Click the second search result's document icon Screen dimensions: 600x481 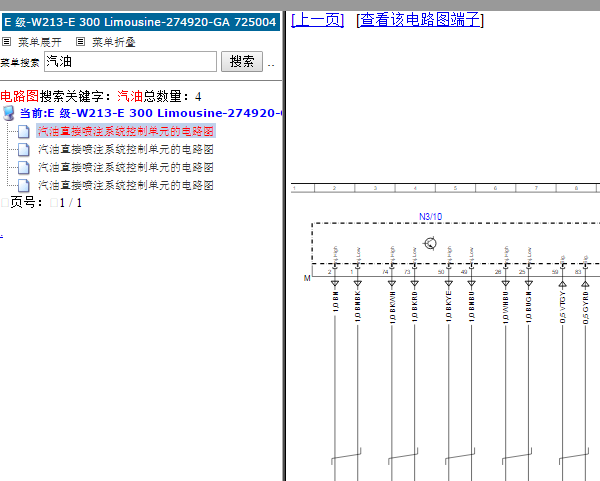coord(24,149)
